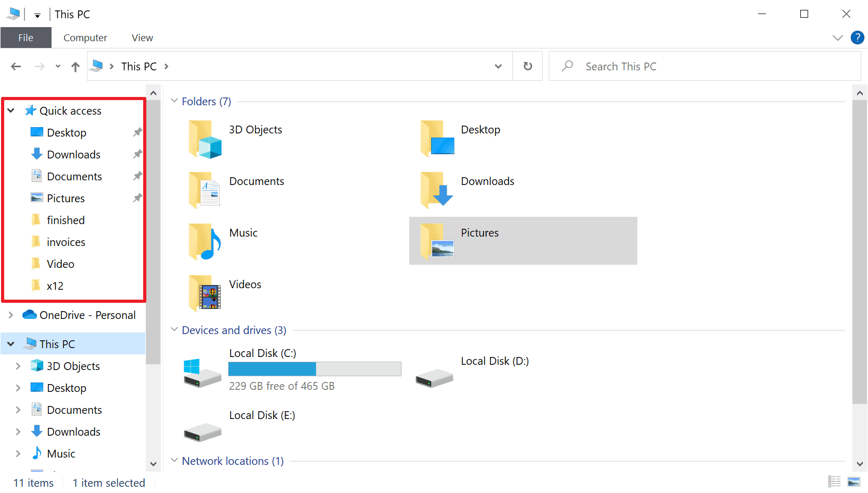Click the Refresh icon in the address bar
The width and height of the screenshot is (868, 493).
(x=527, y=66)
